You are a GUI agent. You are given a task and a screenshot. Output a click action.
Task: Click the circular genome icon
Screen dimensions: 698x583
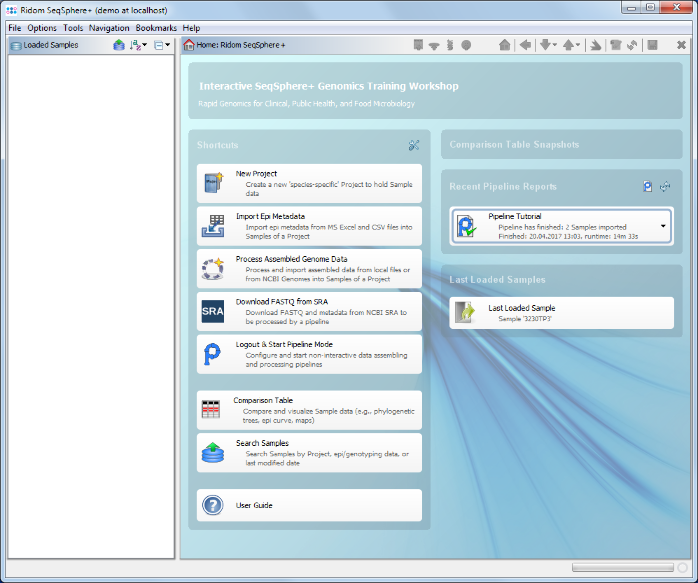coord(213,268)
